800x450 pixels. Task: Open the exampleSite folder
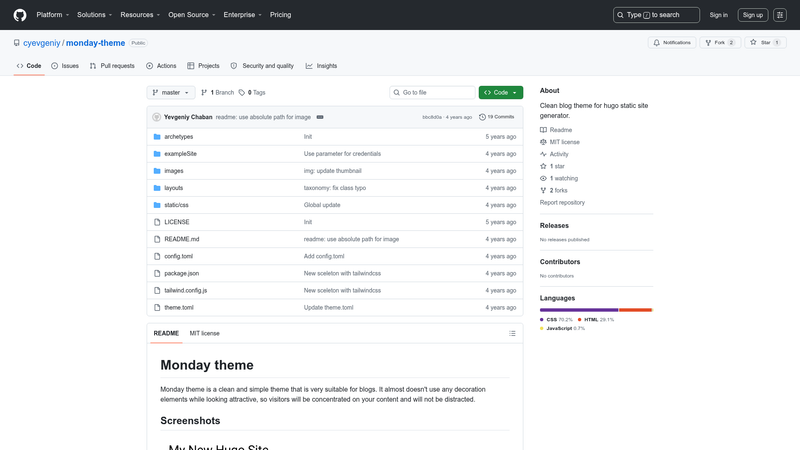click(x=180, y=154)
